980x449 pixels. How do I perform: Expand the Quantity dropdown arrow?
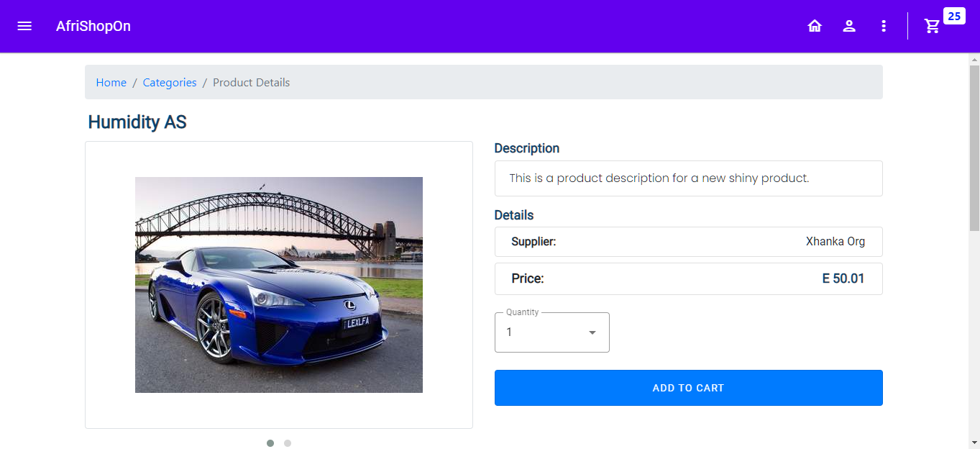tap(592, 332)
